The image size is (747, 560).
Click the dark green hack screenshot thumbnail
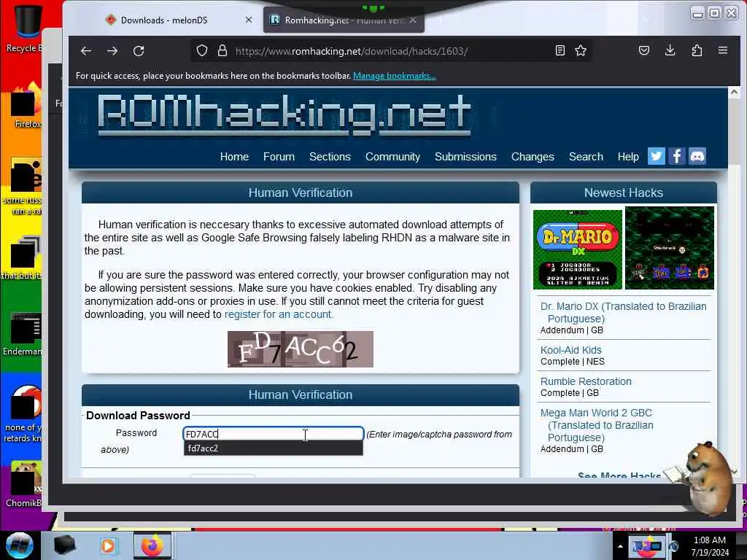(670, 248)
